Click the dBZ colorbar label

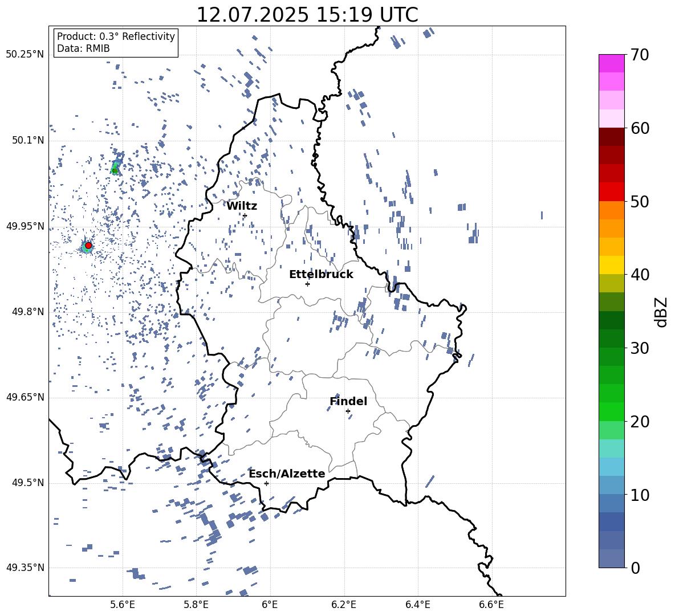click(661, 312)
